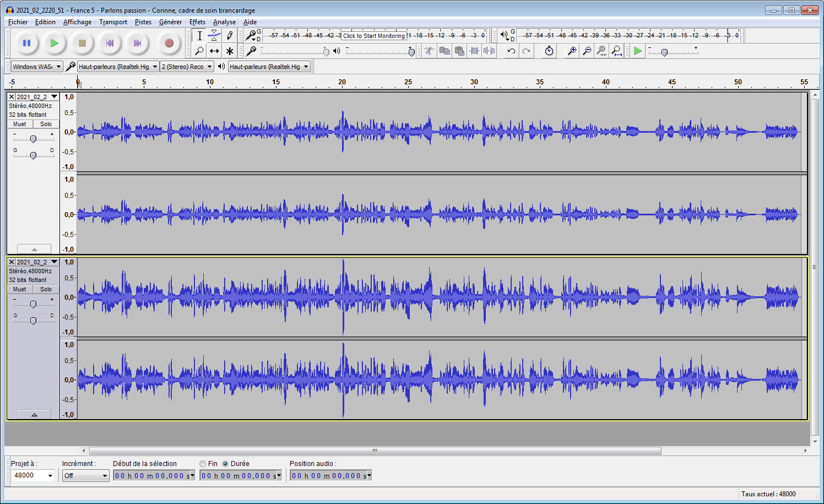Viewport: 824px width, 504px height.
Task: Click to Start Monitoring on the meter
Action: pyautogui.click(x=374, y=36)
